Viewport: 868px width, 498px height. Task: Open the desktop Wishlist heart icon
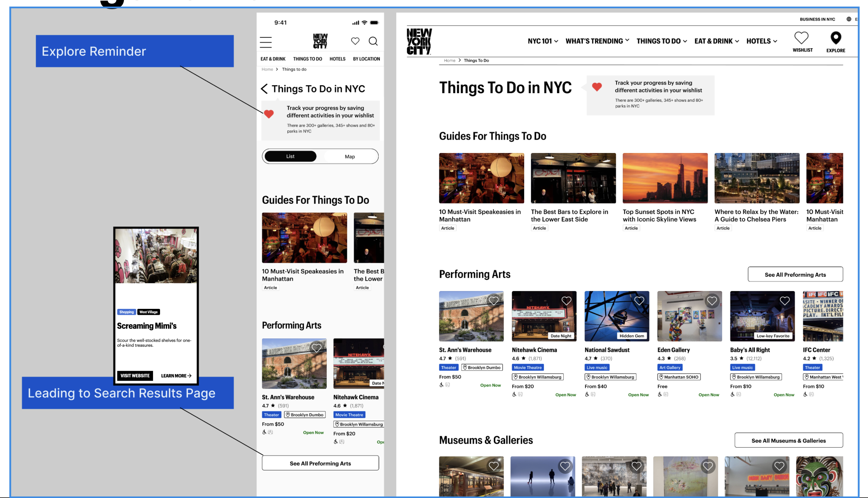tap(801, 38)
